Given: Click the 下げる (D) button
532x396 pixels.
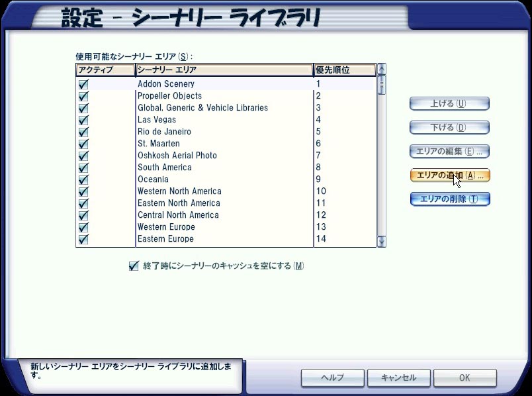Looking at the screenshot, I should click(x=449, y=127).
